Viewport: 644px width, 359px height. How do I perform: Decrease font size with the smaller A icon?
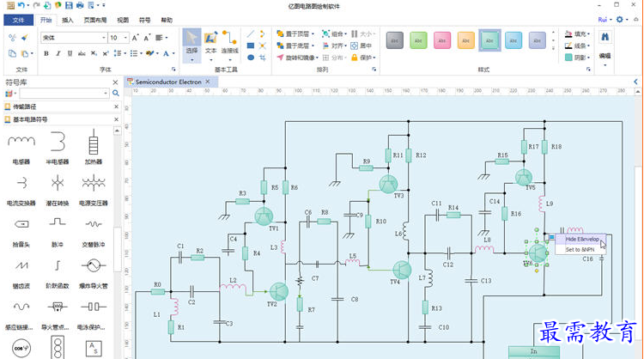147,38
